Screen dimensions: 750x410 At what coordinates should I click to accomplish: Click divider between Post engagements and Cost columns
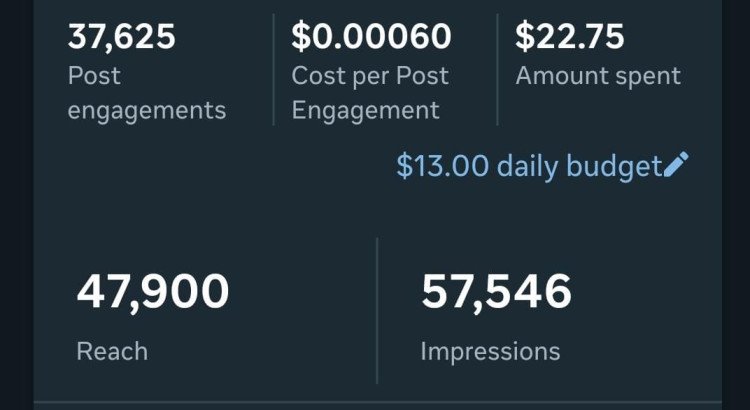(274, 69)
